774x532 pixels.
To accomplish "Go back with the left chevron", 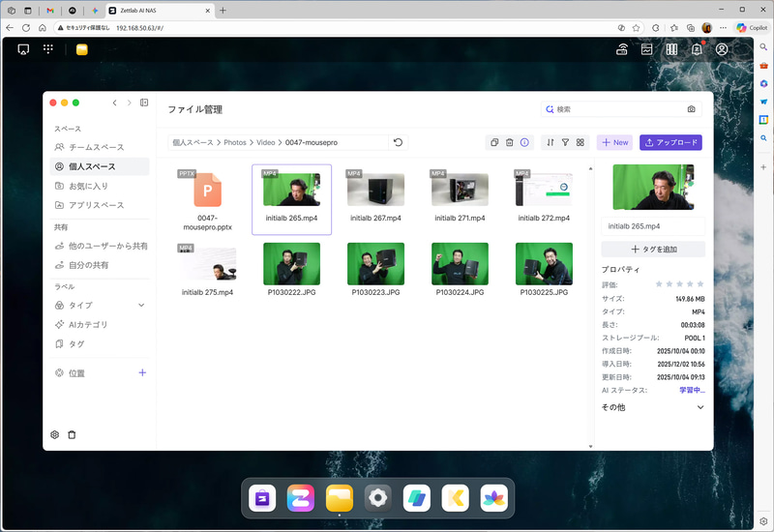I will [x=114, y=103].
